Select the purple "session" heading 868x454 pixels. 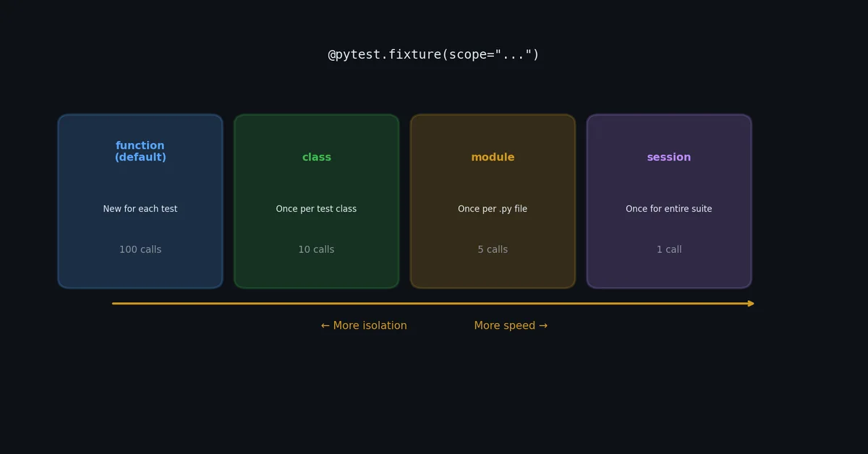pyautogui.click(x=669, y=158)
